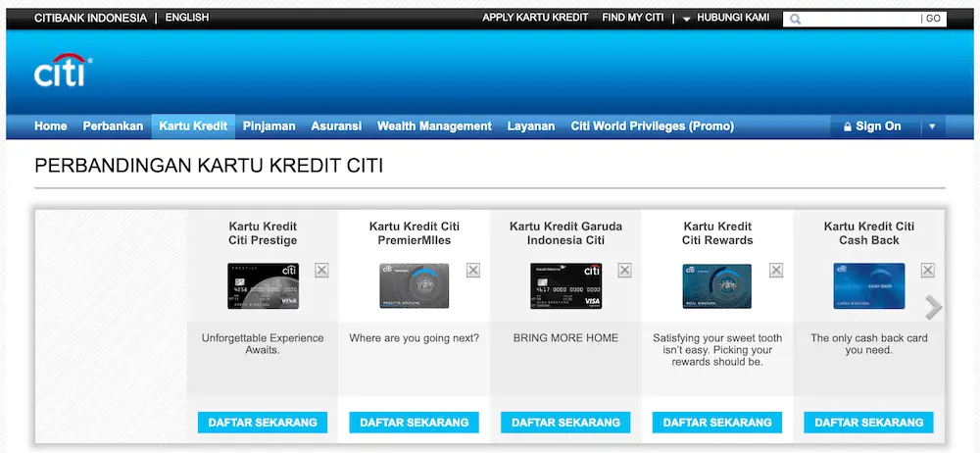Click the Kartu Kredit Citi Prestige title

pos(263,233)
